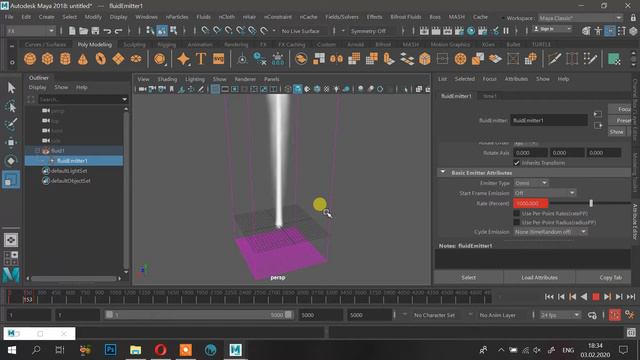
Task: Open Opera browser from the taskbar
Action: [x=160, y=350]
